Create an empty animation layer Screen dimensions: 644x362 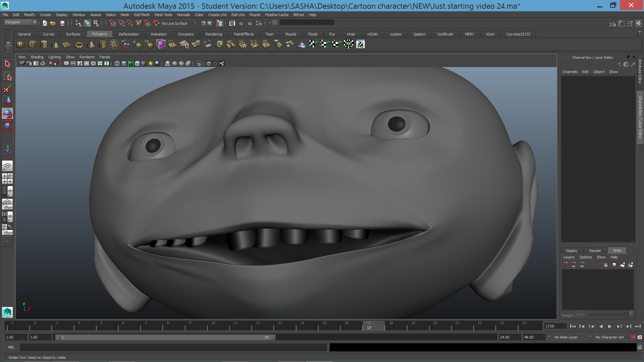pyautogui.click(x=623, y=265)
